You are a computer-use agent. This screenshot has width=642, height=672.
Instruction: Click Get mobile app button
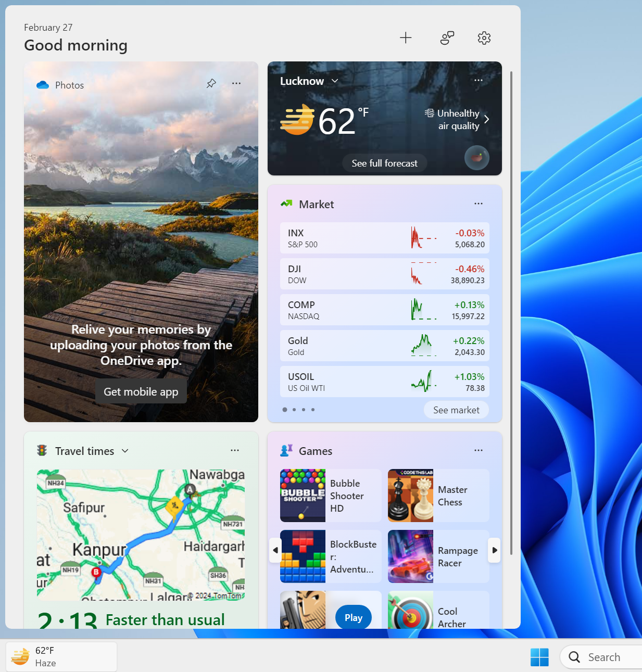[141, 391]
